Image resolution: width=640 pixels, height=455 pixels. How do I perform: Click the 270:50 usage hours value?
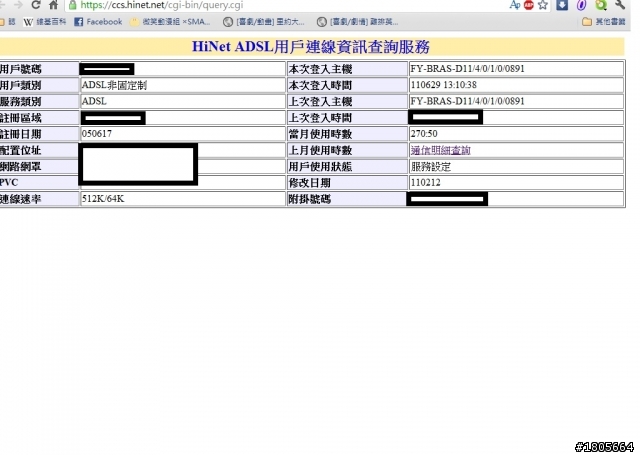[424, 134]
